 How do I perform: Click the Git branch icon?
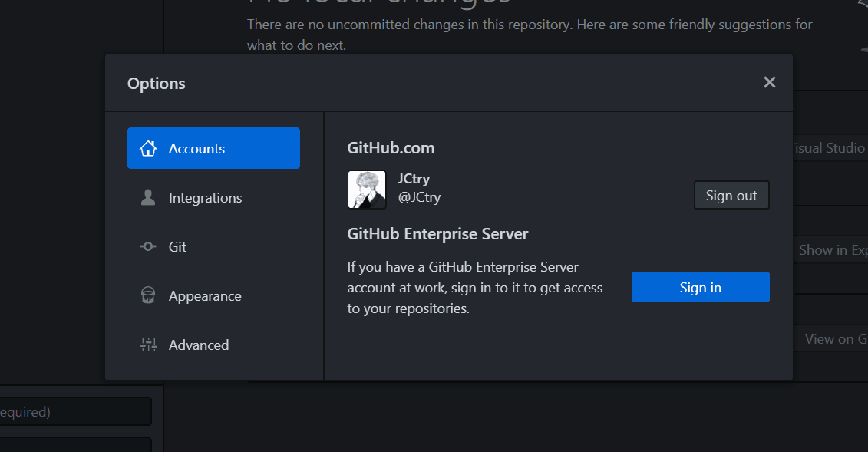coord(148,246)
